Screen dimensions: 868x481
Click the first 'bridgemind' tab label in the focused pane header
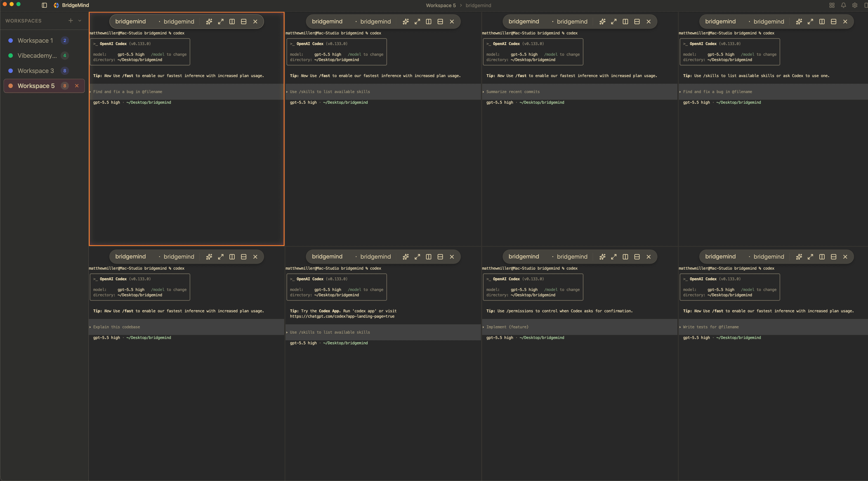point(130,21)
